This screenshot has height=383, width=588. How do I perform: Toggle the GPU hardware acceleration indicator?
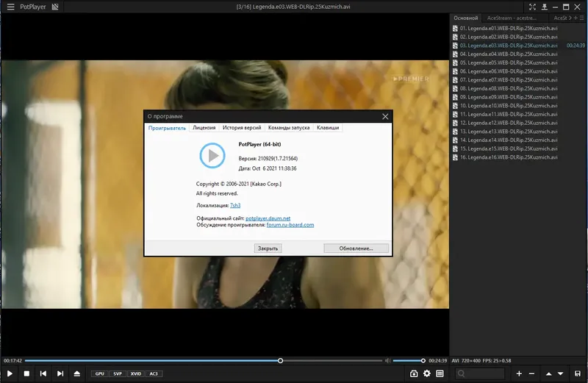[100, 373]
